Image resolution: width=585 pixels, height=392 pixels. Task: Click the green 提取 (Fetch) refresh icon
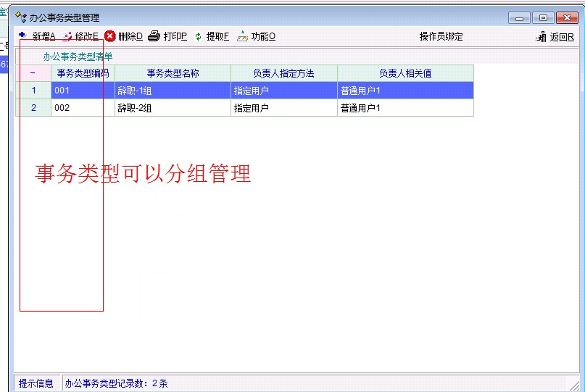point(199,36)
